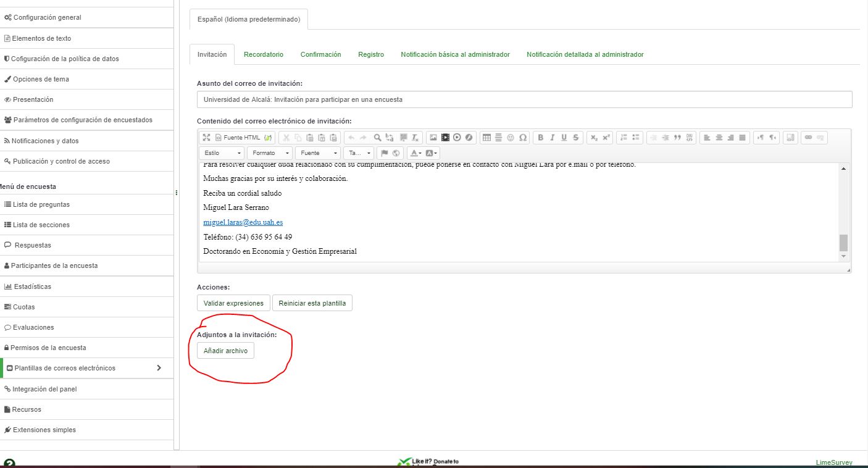Click the Añadir archivo button
868x468 pixels.
[x=225, y=351]
